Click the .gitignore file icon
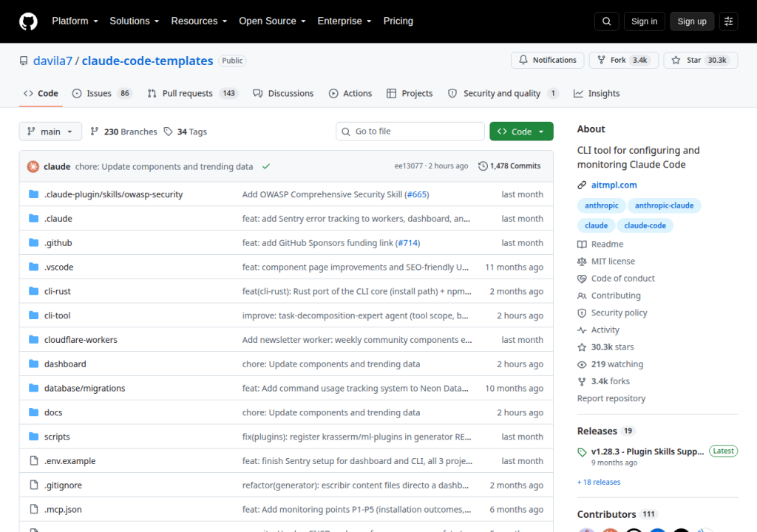 tap(33, 485)
